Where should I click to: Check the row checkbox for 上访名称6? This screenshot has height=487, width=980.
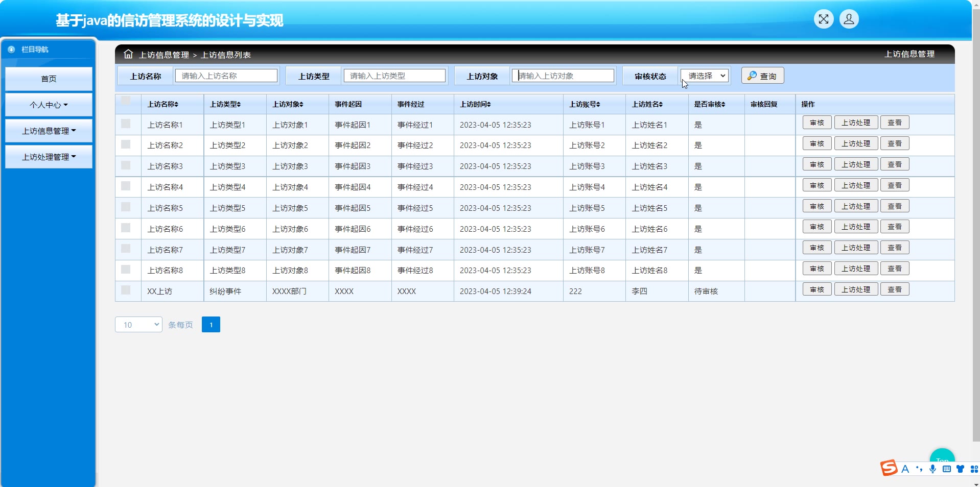[126, 228]
